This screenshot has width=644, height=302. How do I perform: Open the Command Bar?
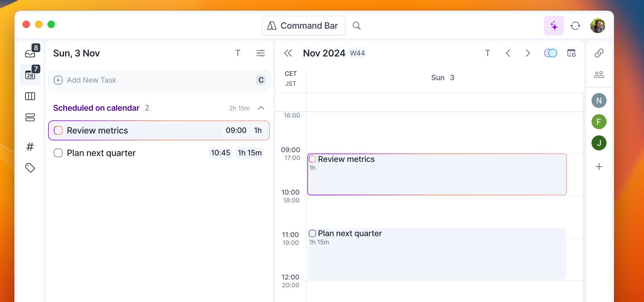303,26
